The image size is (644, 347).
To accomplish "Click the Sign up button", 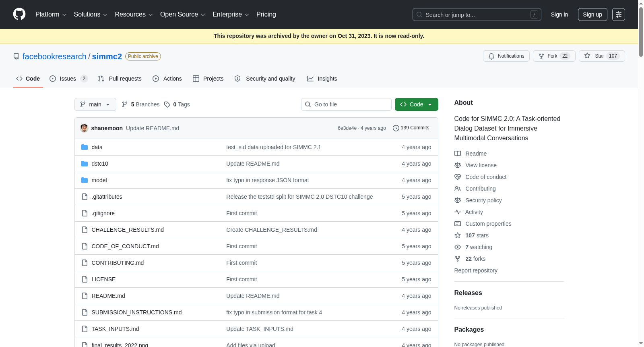I will (x=592, y=15).
